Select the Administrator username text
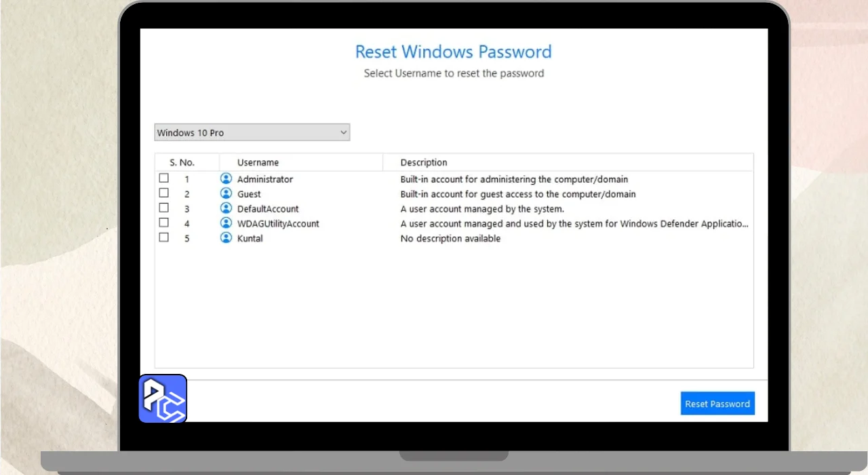The image size is (868, 475). coord(265,179)
